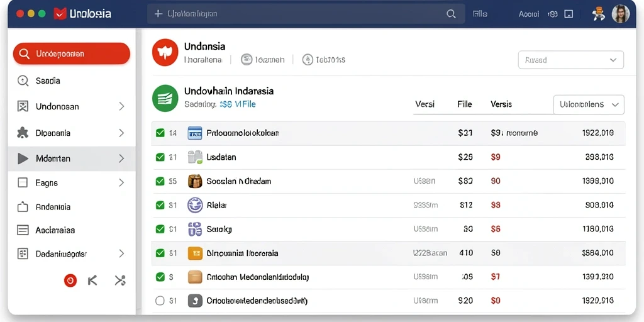Viewport: 644px width, 322px height.
Task: Open the Ruraad dropdown at top right
Action: click(x=571, y=60)
